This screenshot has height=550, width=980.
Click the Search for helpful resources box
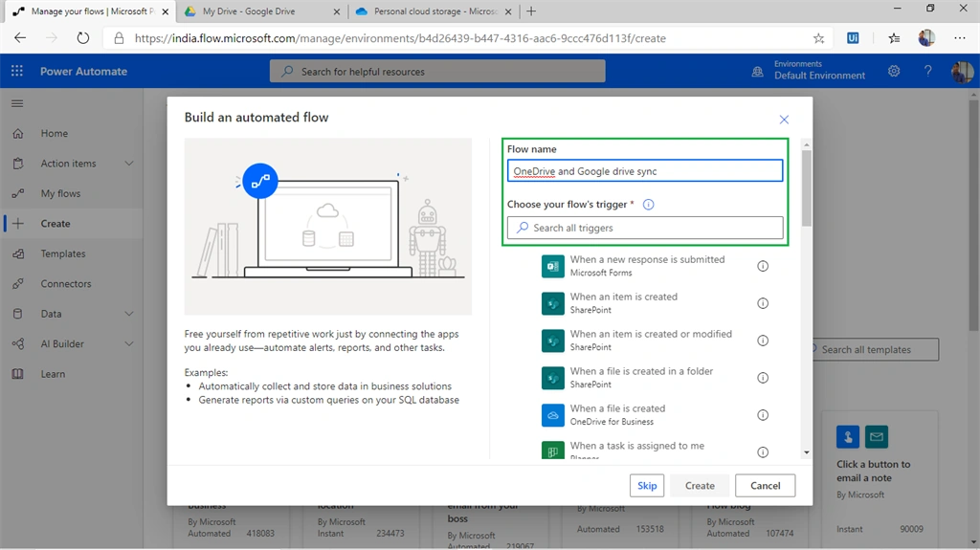(x=437, y=71)
